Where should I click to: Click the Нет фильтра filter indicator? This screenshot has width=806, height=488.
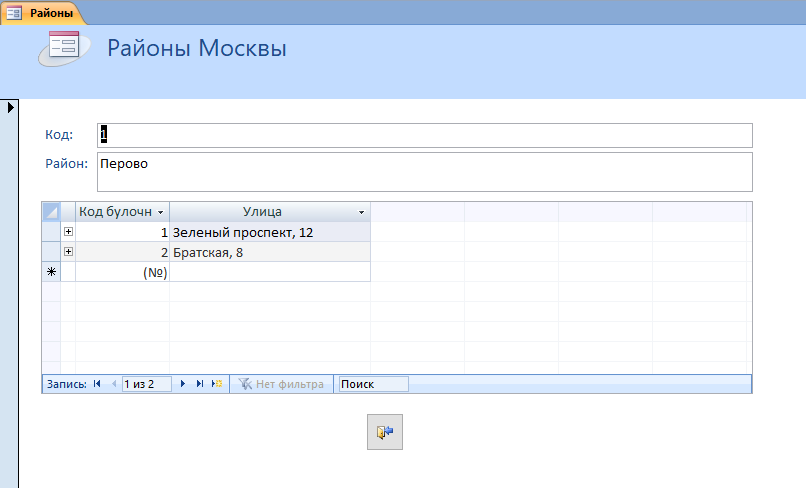(x=281, y=384)
